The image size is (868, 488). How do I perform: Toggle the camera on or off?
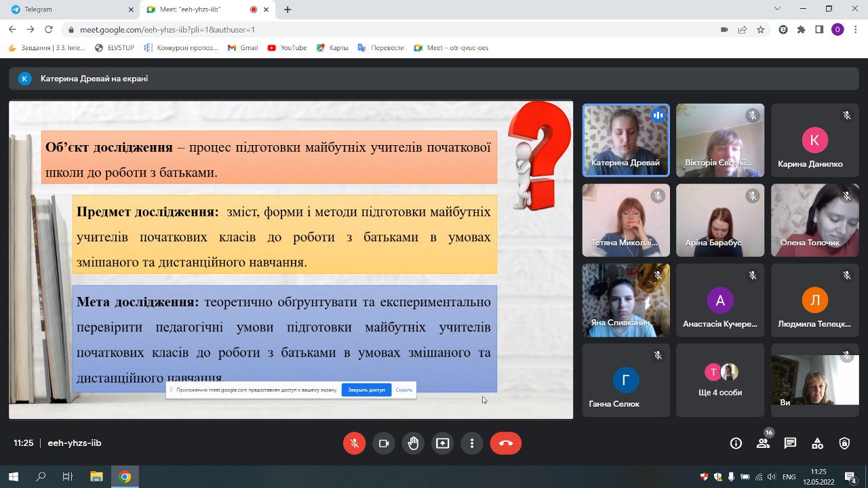coord(384,443)
